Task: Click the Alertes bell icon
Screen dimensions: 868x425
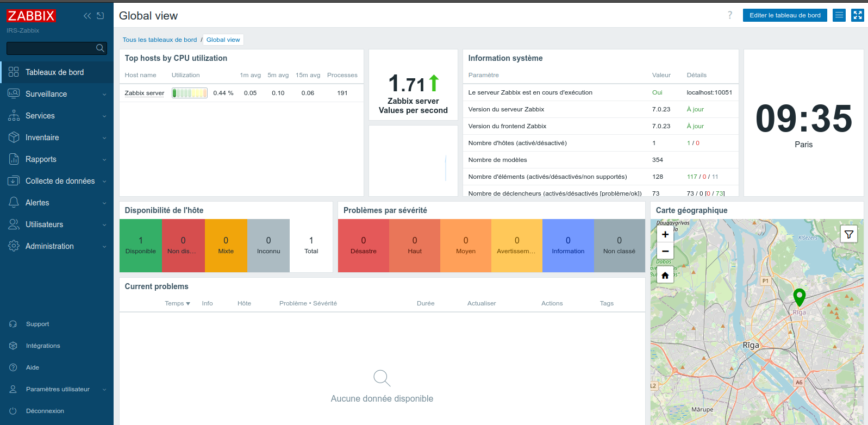Action: tap(14, 203)
